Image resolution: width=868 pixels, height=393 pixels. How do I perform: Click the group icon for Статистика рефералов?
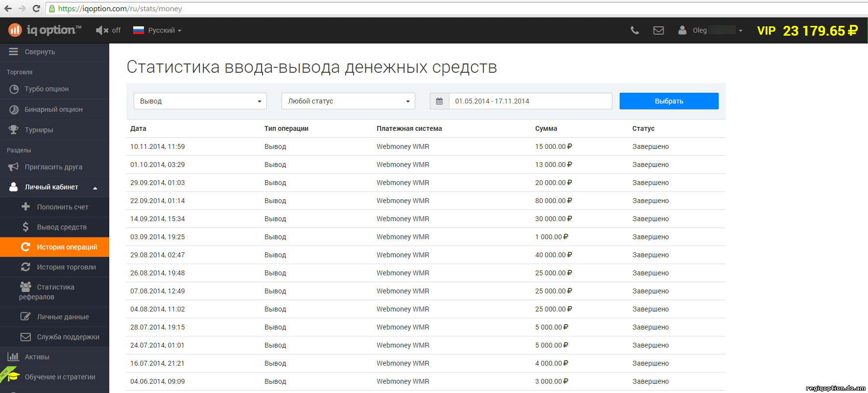click(x=25, y=287)
